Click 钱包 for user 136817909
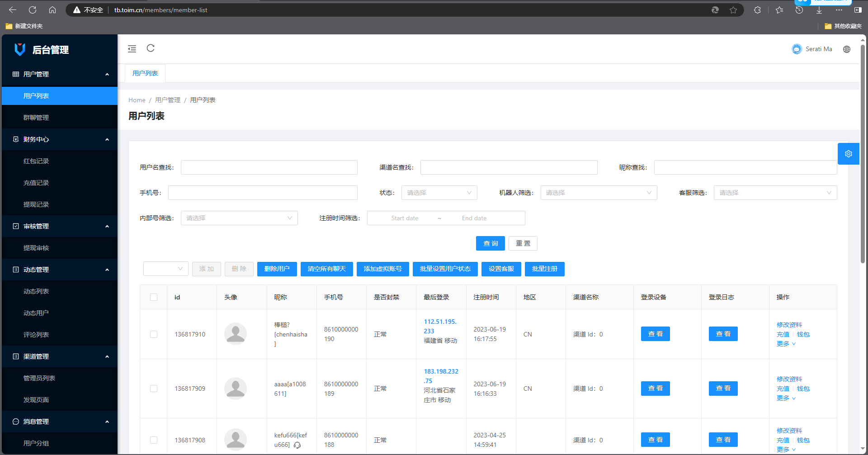The height and width of the screenshot is (455, 868). 803,389
